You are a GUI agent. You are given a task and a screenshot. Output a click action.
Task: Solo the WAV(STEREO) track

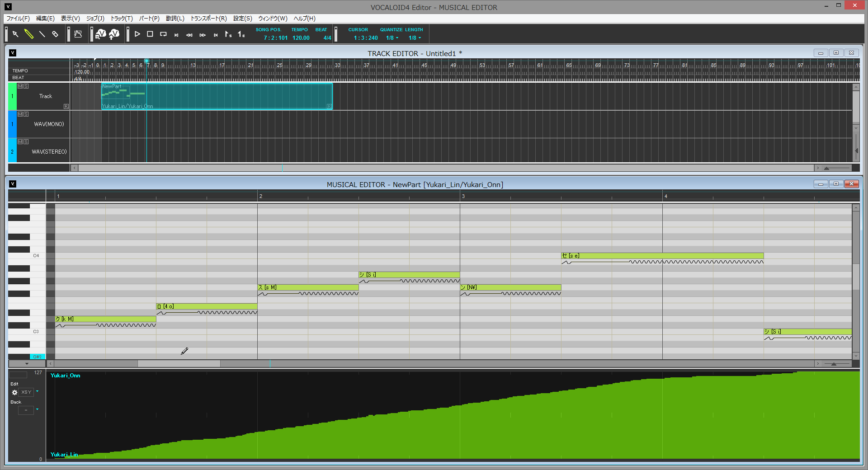pyautogui.click(x=26, y=141)
